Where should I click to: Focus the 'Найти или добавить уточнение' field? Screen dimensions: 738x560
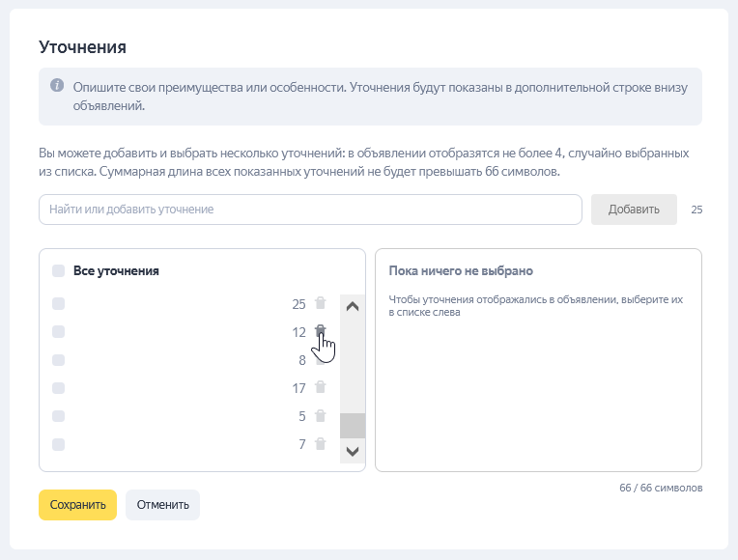[310, 210]
